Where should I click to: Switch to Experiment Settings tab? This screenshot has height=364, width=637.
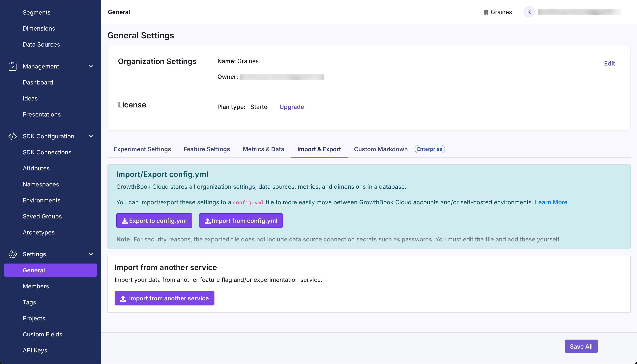(x=142, y=149)
